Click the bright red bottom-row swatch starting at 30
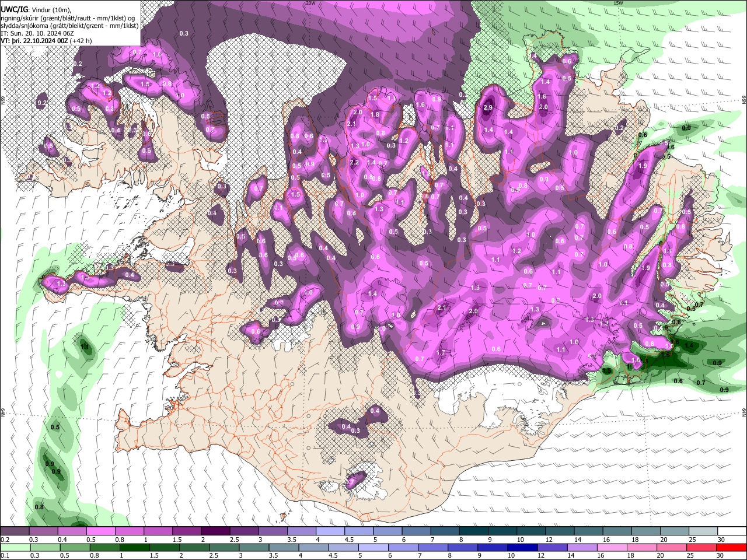 click(x=731, y=547)
